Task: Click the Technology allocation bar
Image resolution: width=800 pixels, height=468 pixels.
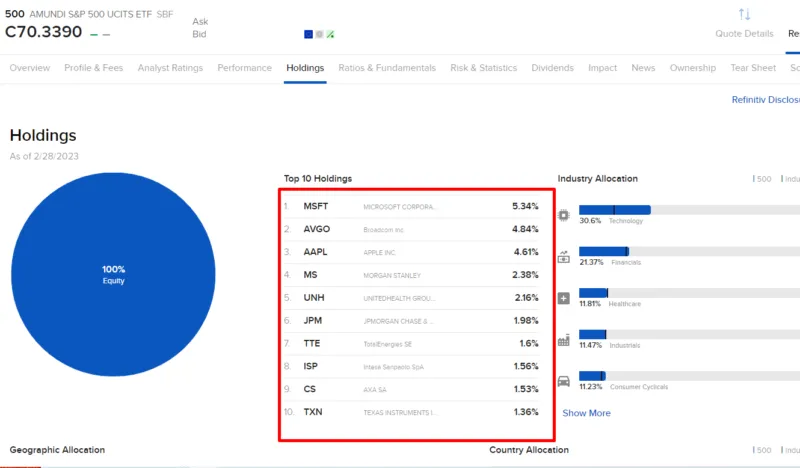Action: [614, 210]
